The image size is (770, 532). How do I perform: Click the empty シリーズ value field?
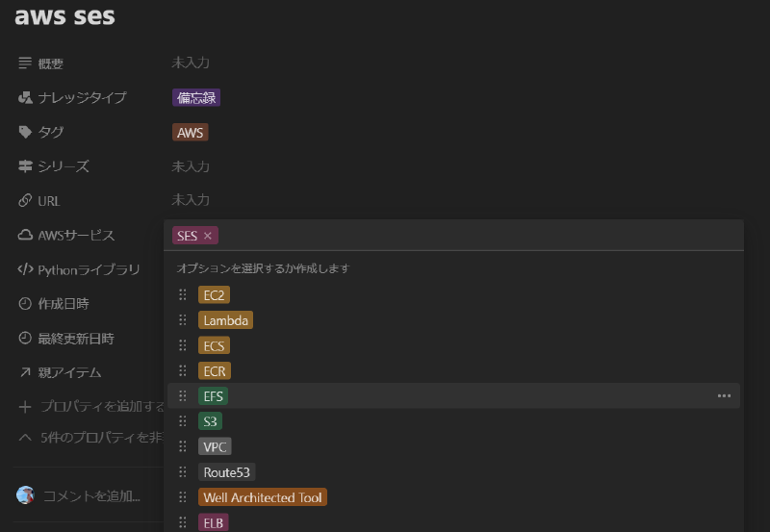click(191, 166)
